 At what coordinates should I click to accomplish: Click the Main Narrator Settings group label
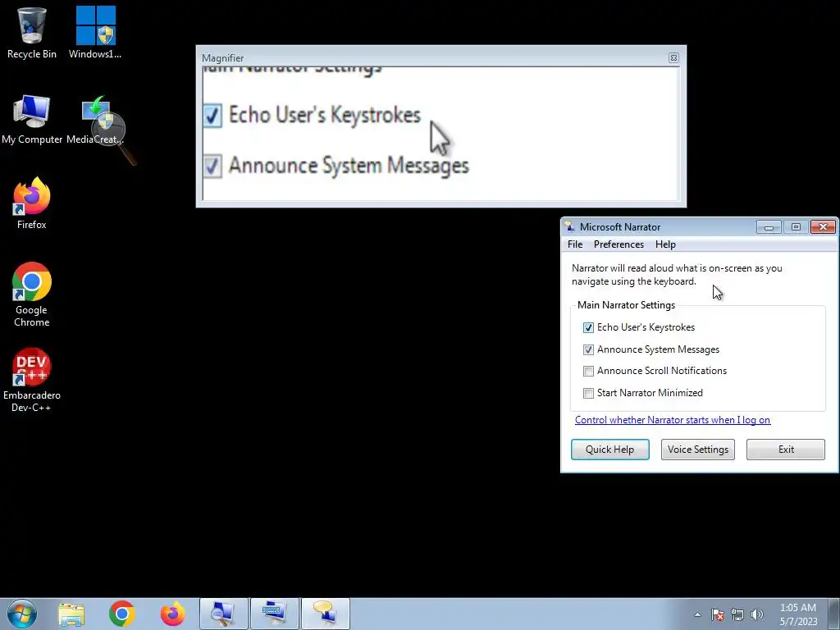[626, 305]
